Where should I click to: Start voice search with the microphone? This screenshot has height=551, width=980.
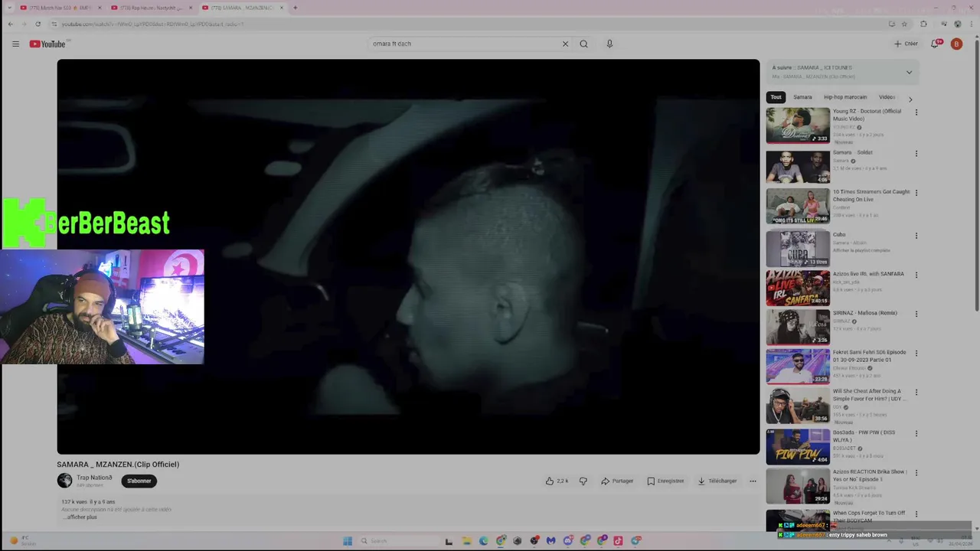tap(609, 44)
